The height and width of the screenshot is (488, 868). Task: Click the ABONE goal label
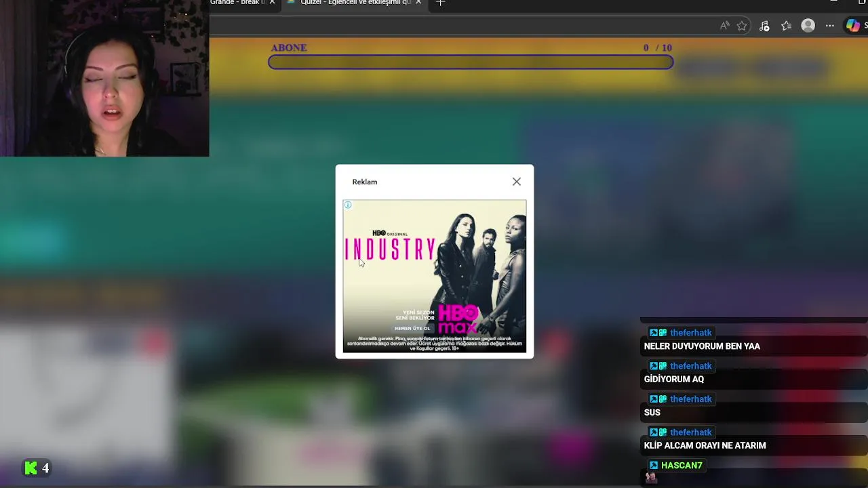tap(289, 47)
